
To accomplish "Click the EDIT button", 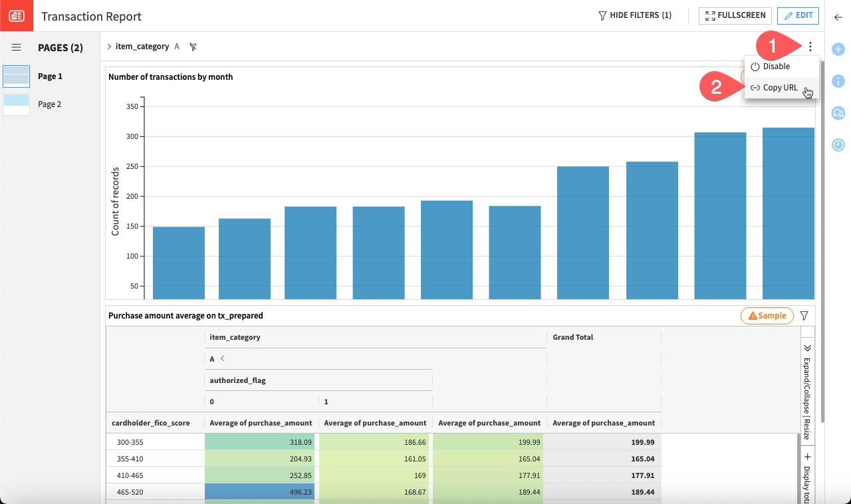I will click(x=798, y=15).
